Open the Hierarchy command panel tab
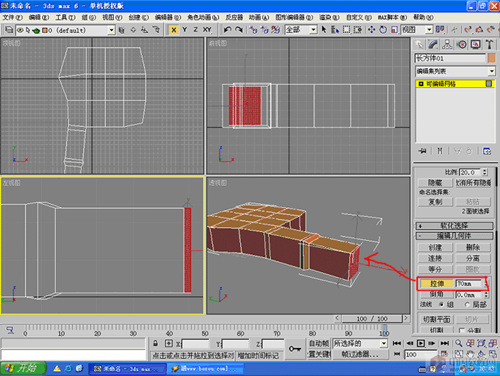The image size is (500, 376). pyautogui.click(x=447, y=44)
